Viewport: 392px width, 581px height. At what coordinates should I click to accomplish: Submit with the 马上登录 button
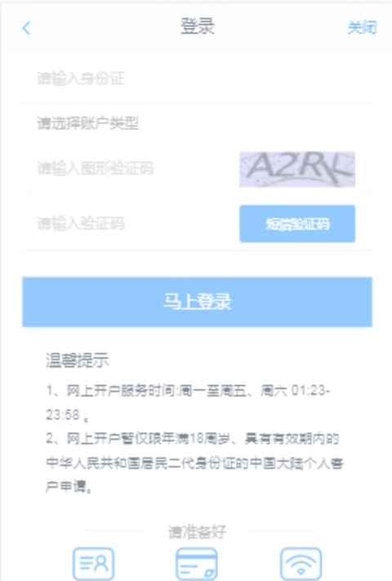[x=197, y=302]
